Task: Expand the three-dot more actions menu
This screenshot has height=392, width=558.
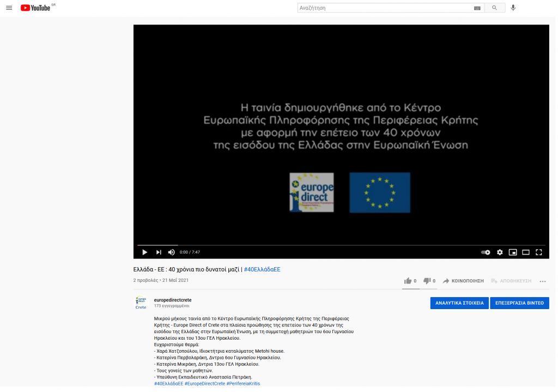Action: 542,281
